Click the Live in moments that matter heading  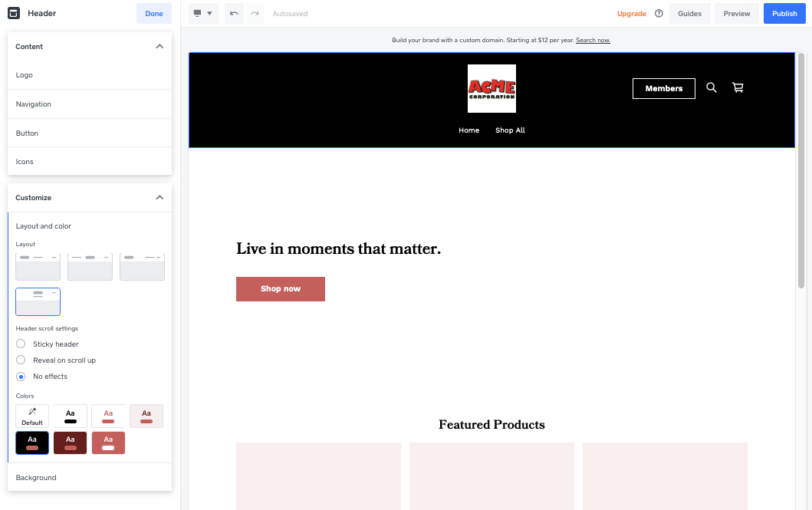click(338, 248)
